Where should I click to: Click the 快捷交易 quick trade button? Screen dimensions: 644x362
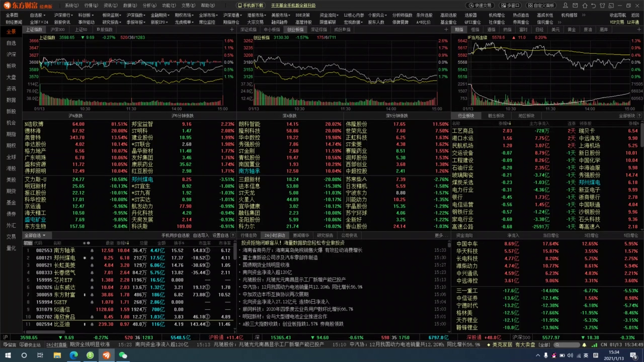click(480, 5)
